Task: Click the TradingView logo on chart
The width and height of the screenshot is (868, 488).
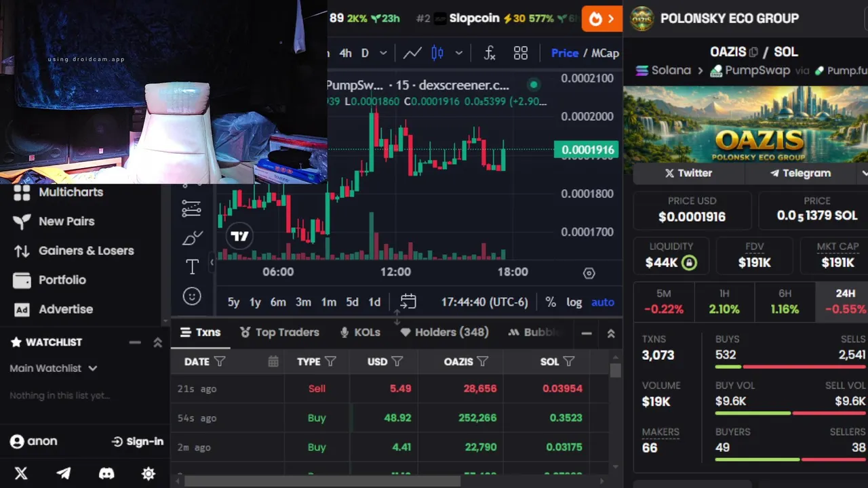Action: tap(239, 237)
